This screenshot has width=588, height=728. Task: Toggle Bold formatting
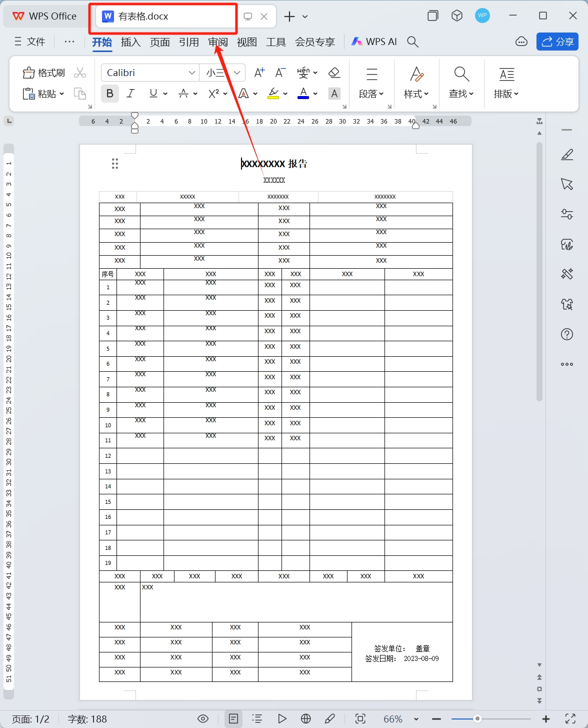[x=110, y=94]
